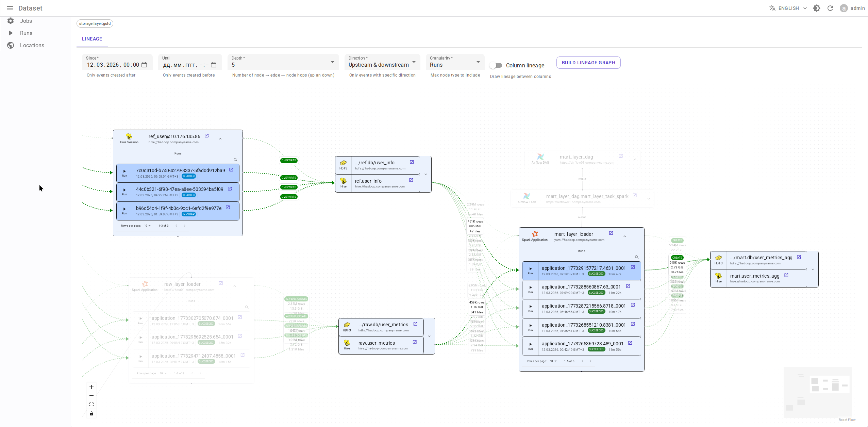Open rows per page in ref_user node
The width and height of the screenshot is (868, 427).
coord(147,226)
